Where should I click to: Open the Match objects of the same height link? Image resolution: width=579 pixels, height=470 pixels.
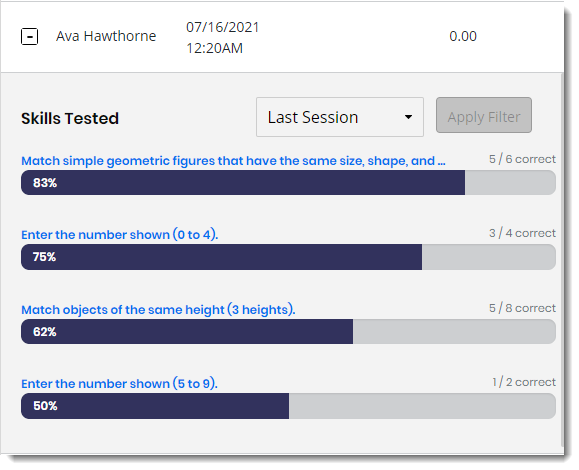click(158, 309)
